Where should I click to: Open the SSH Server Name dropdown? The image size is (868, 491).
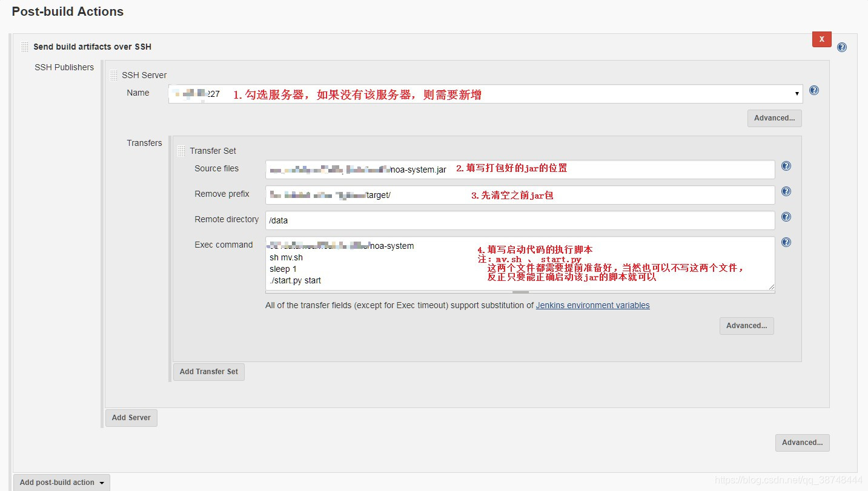click(485, 94)
